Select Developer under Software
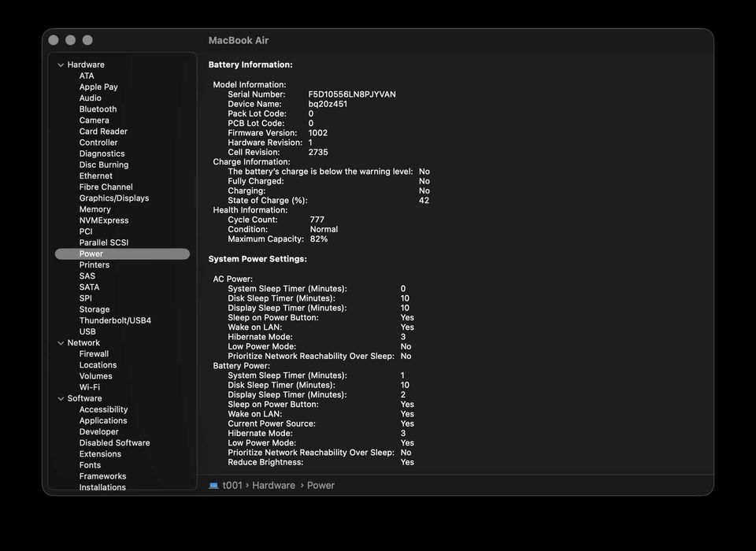Image resolution: width=756 pixels, height=551 pixels. click(99, 431)
